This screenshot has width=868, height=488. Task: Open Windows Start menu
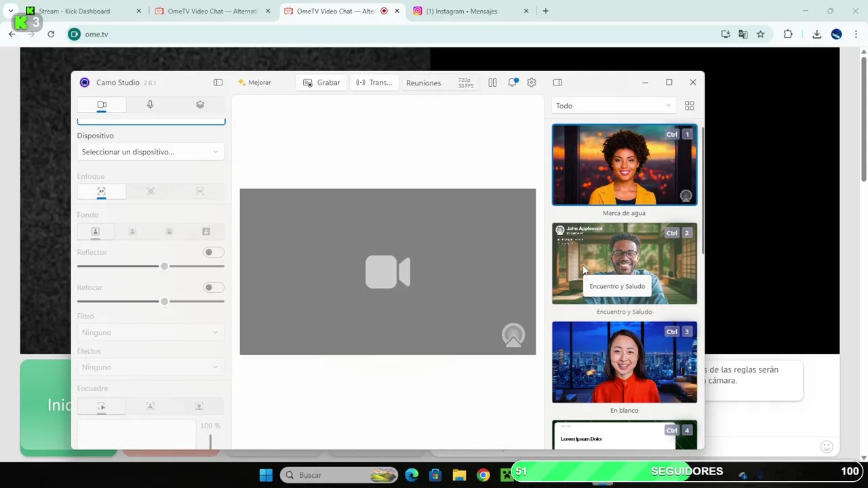click(x=266, y=475)
